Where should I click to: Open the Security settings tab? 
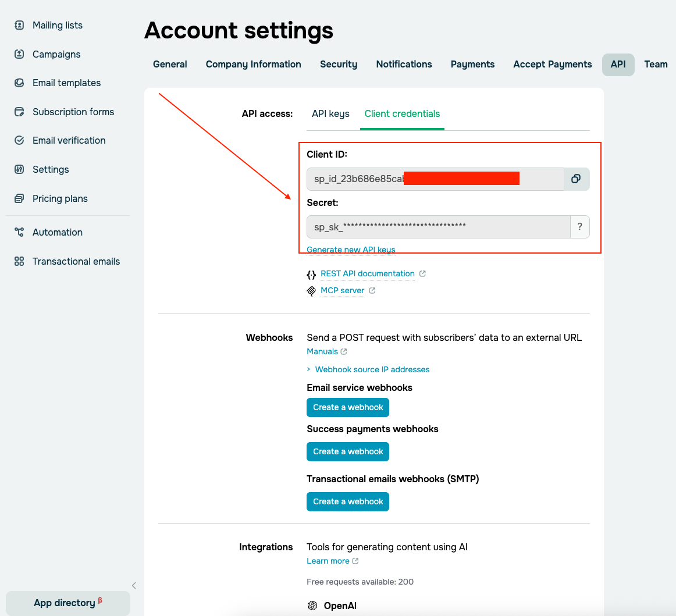click(x=339, y=64)
